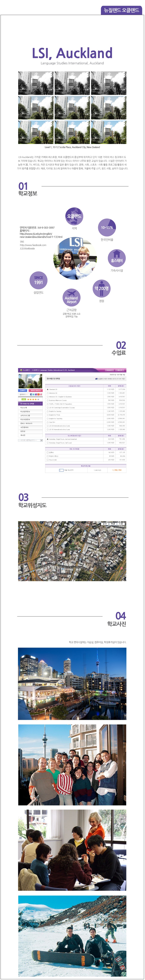The height and width of the screenshot is (980, 145).
Task: Click the 약 200명 capacity person icon
Action: point(102,289)
